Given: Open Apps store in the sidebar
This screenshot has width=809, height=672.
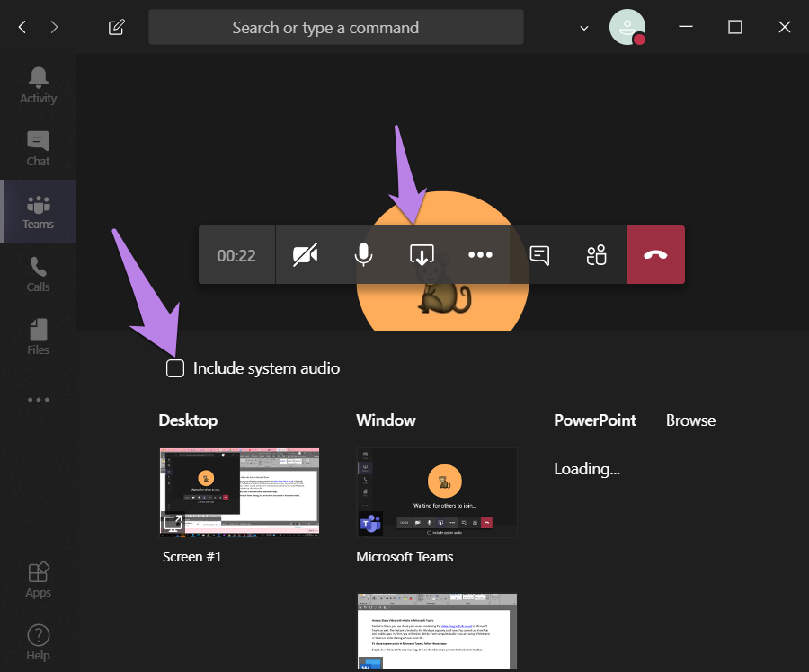Looking at the screenshot, I should pyautogui.click(x=38, y=579).
